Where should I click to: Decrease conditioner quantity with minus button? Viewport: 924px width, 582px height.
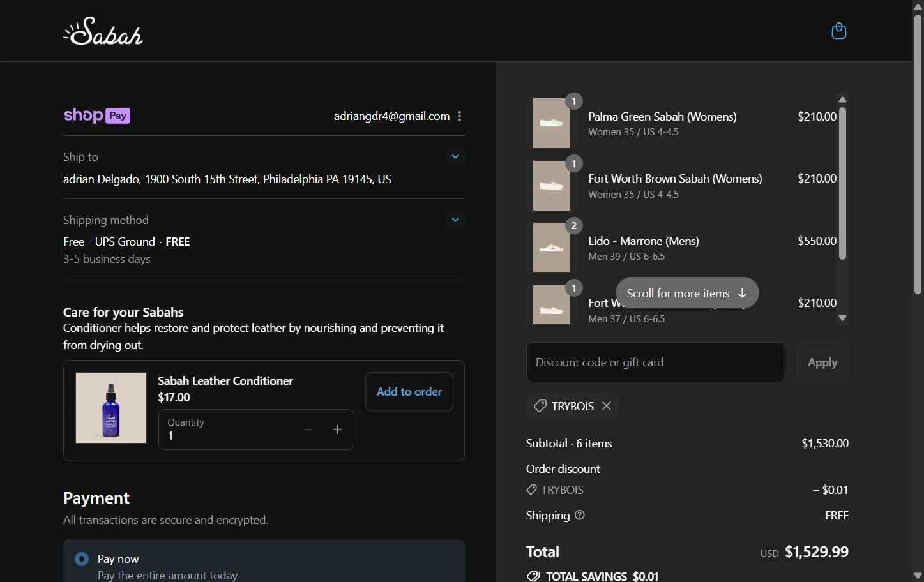point(308,429)
